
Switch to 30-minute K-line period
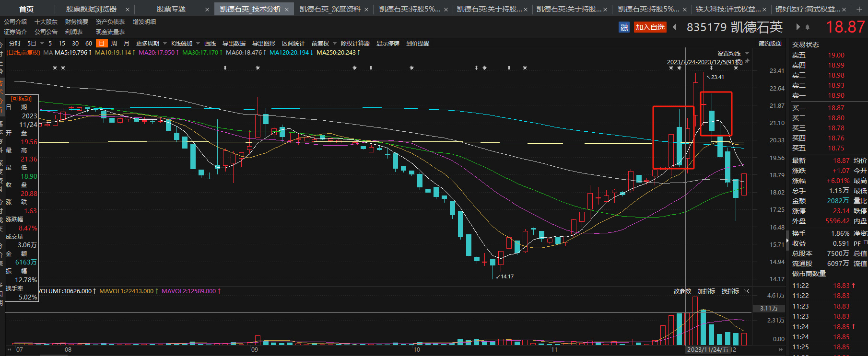click(x=75, y=44)
